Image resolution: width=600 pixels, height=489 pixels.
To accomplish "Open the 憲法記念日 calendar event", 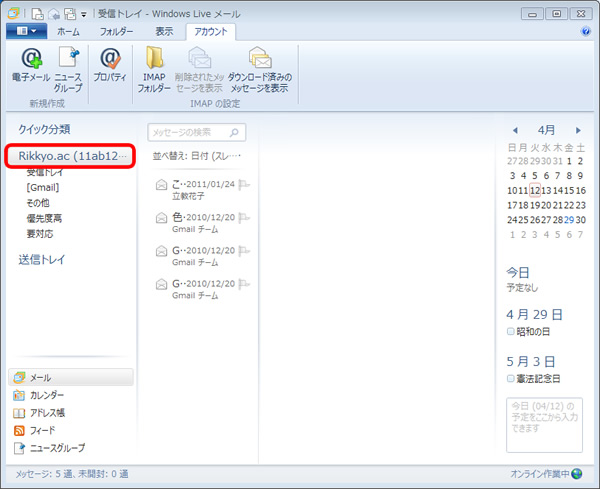I will pos(538,379).
